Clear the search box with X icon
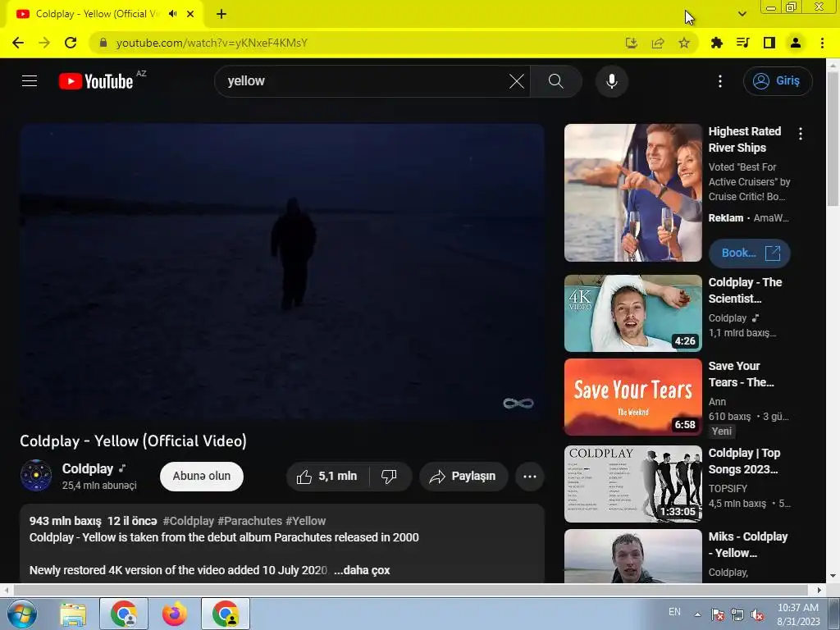This screenshot has height=630, width=840. pyautogui.click(x=517, y=81)
